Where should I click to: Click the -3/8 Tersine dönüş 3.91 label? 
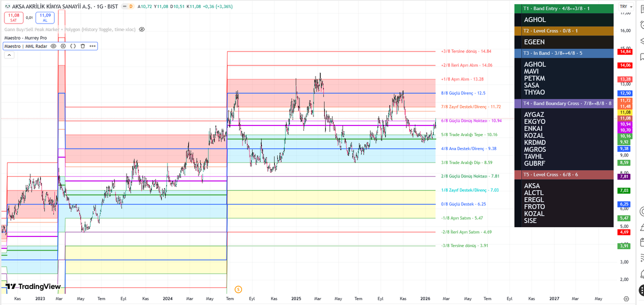pyautogui.click(x=465, y=246)
